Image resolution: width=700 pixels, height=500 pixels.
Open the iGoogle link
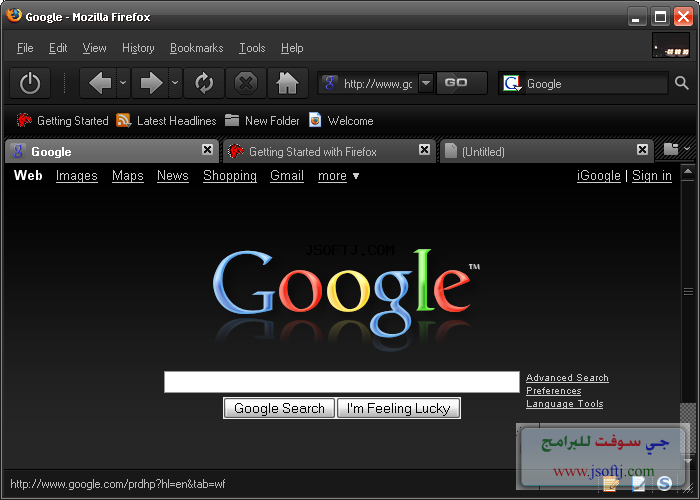click(x=599, y=176)
